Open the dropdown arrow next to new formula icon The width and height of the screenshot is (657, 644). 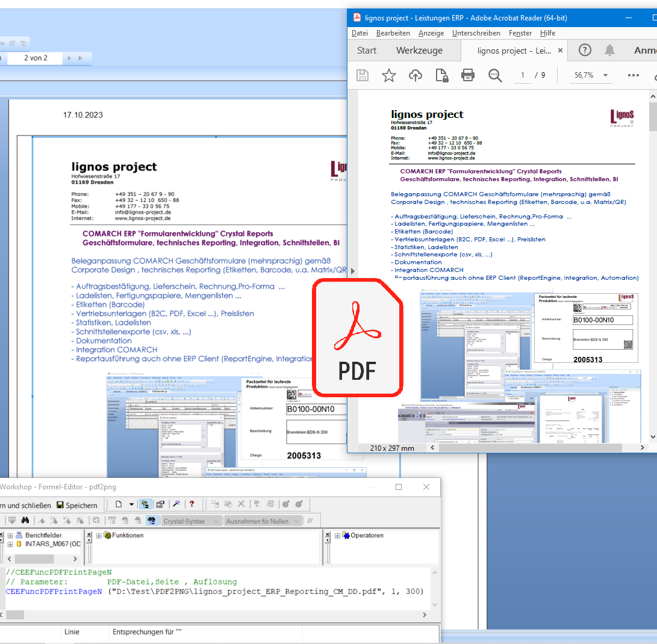tap(131, 504)
